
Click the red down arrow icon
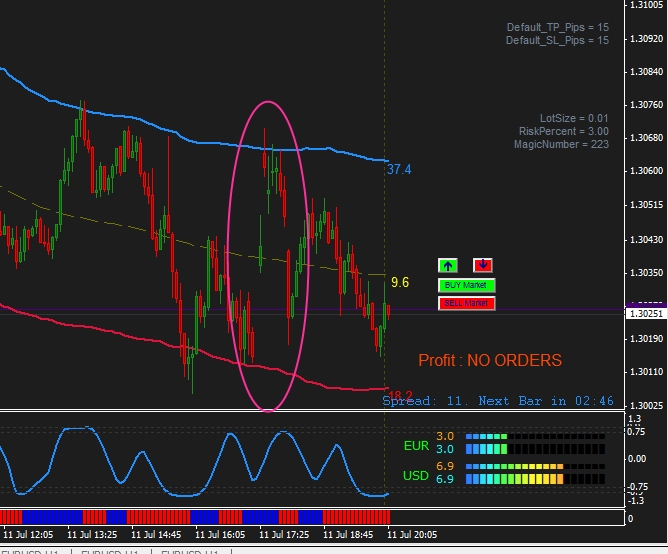pos(483,265)
